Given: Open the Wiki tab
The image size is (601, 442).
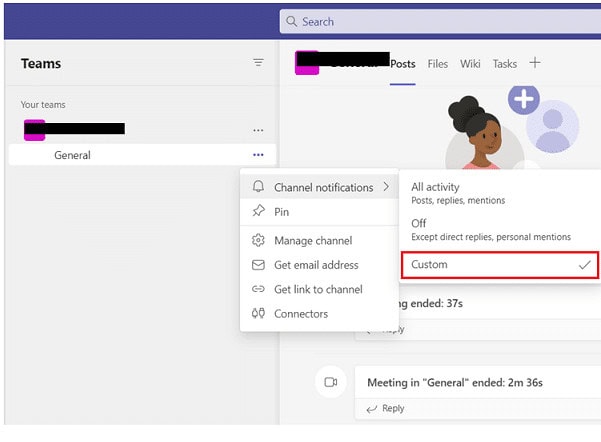Looking at the screenshot, I should click(x=470, y=64).
